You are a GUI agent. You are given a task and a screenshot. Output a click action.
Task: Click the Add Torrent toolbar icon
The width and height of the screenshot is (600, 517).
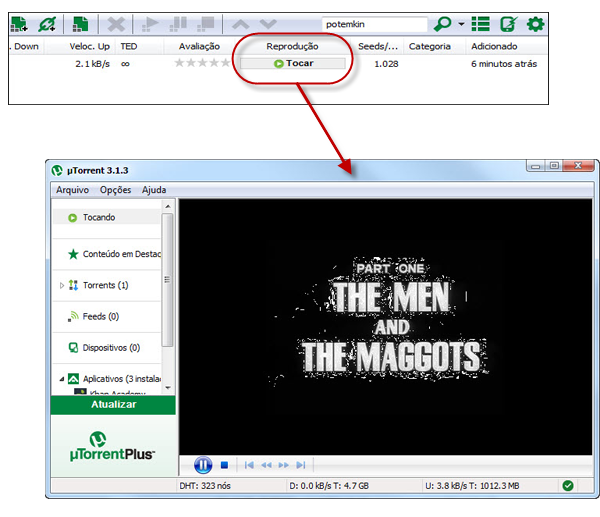coord(18,23)
